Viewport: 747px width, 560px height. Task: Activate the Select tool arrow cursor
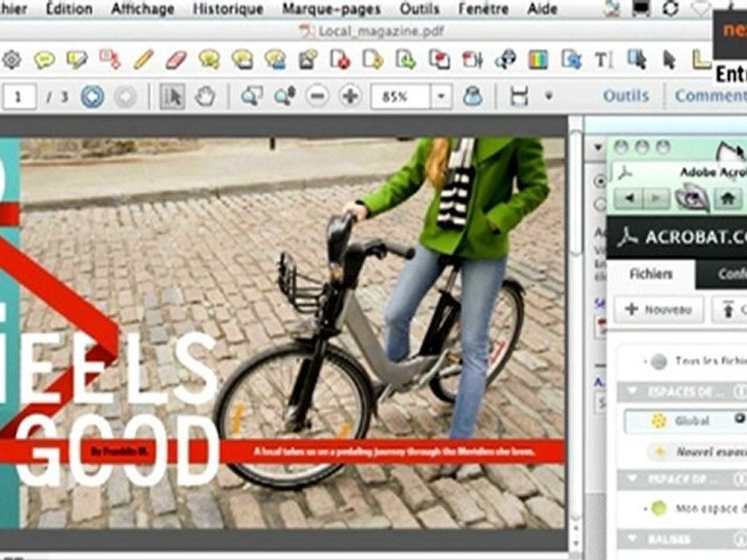(172, 96)
